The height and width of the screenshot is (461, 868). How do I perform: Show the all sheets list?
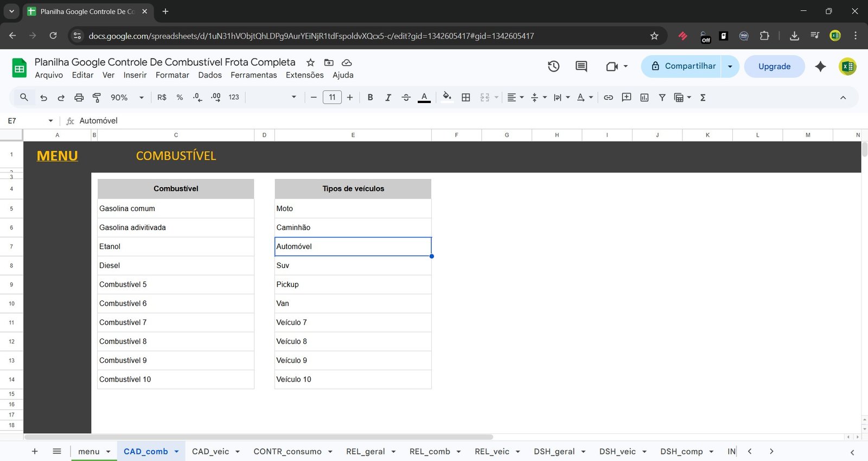coord(57,451)
